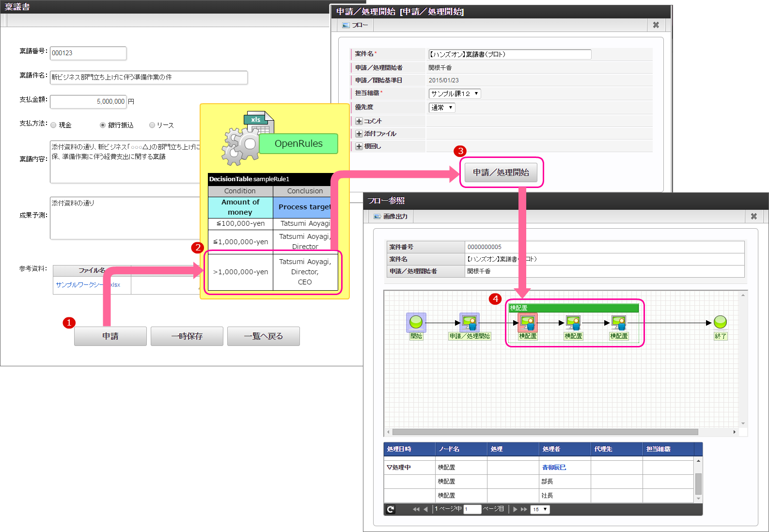The image size is (769, 532).
Task: Go to the next page arrow in pager
Action: pos(515,509)
